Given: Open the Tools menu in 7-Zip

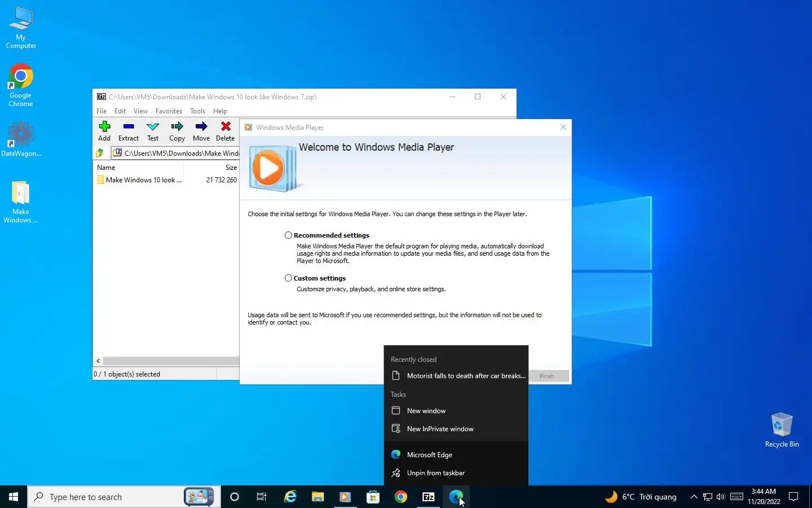Looking at the screenshot, I should coord(197,111).
